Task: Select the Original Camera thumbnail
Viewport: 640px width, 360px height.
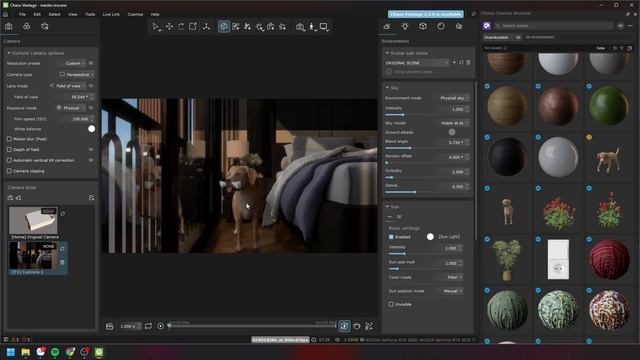Action: pyautogui.click(x=33, y=220)
